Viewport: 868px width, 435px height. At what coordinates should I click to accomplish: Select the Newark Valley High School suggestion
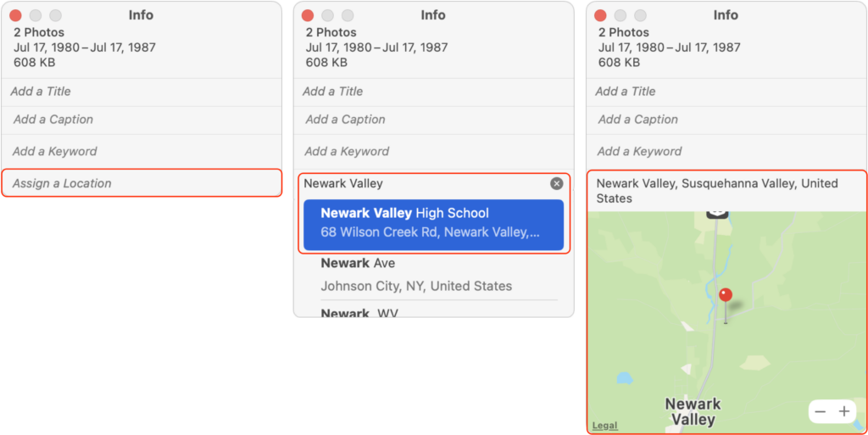point(433,224)
